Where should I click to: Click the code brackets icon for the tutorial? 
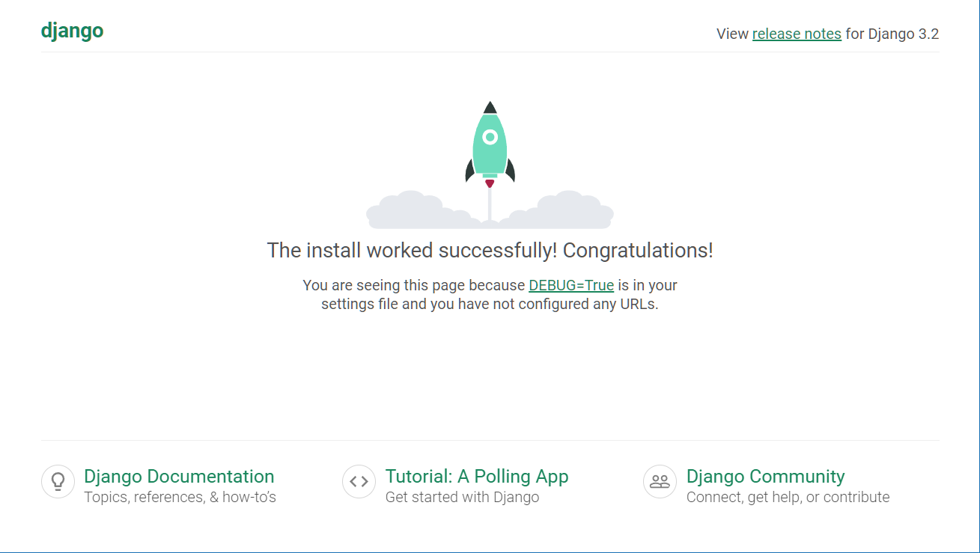(x=359, y=481)
